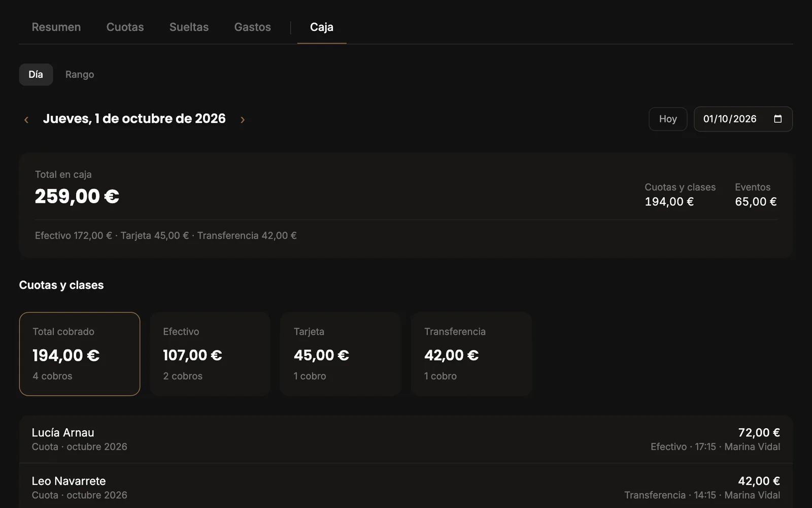Open the Resumen tab
The width and height of the screenshot is (812, 508).
56,27
